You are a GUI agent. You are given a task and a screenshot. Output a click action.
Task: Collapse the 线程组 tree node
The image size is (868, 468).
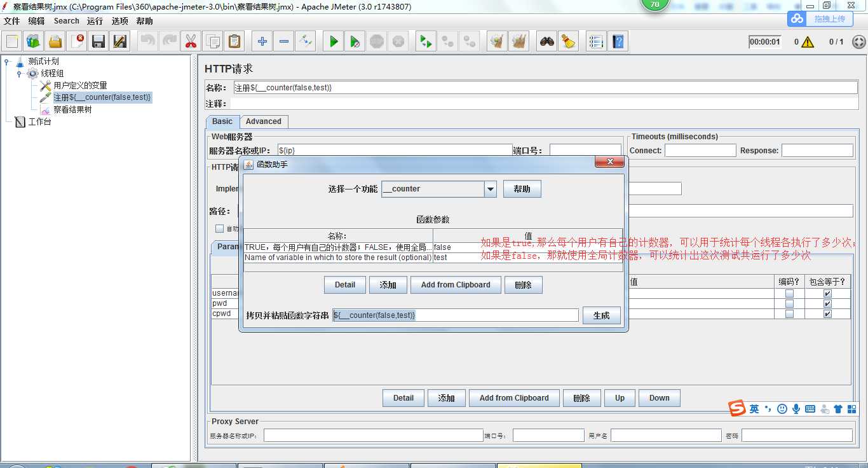19,74
